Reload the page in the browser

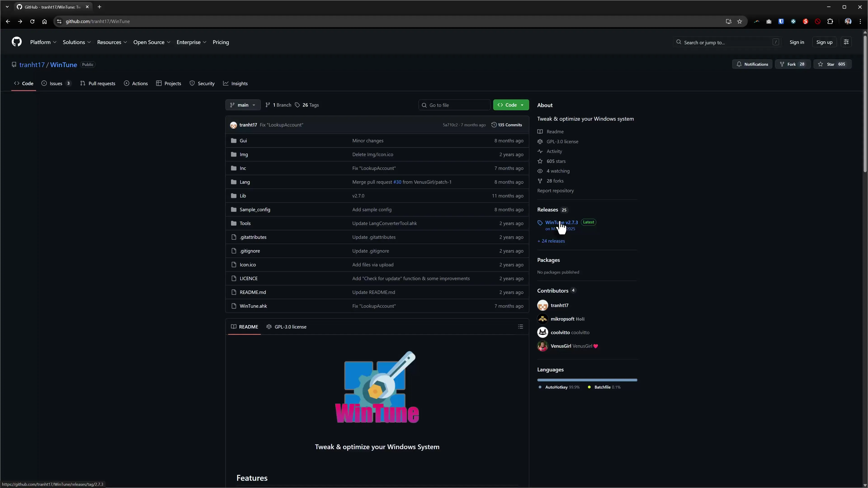click(x=32, y=21)
